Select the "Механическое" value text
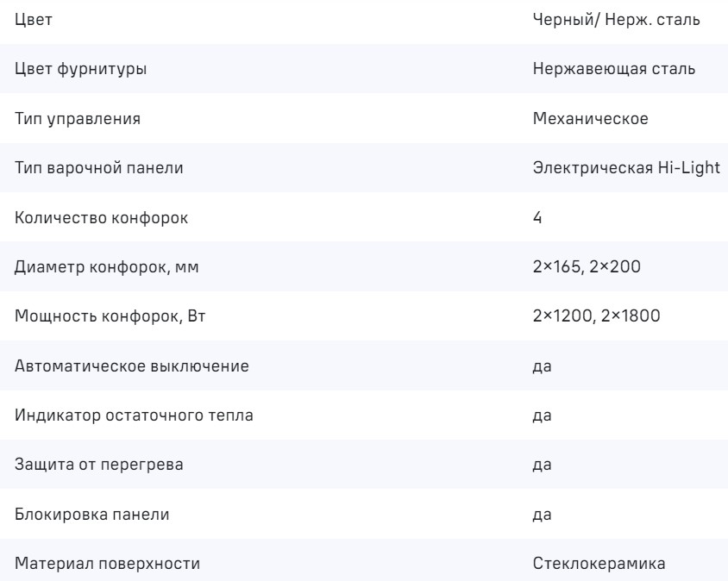 pos(591,119)
